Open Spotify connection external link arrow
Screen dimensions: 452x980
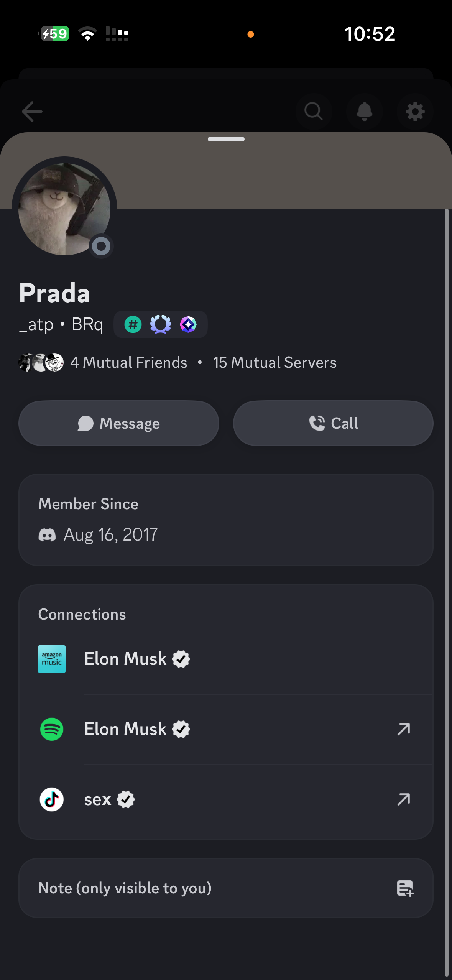point(404,729)
